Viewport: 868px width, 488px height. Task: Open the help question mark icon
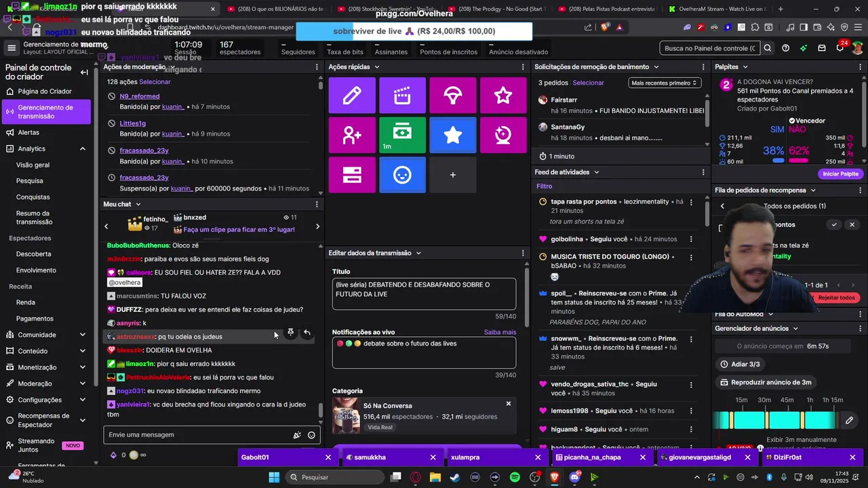coord(785,48)
